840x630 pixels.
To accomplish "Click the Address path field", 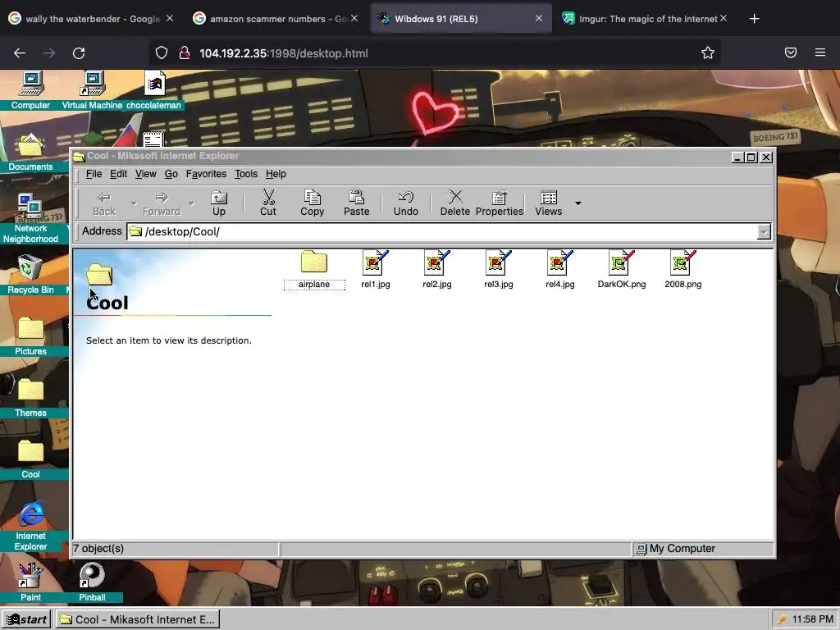I will click(x=442, y=231).
